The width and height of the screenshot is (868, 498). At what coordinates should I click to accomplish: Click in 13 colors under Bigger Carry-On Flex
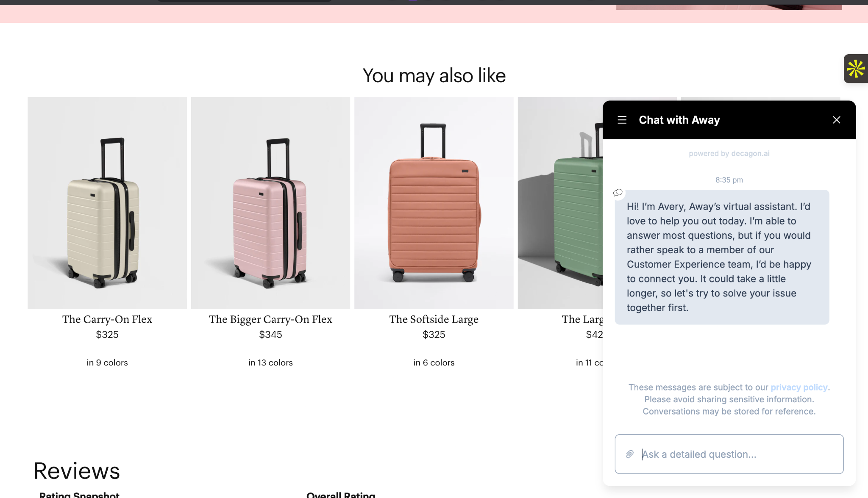click(270, 362)
